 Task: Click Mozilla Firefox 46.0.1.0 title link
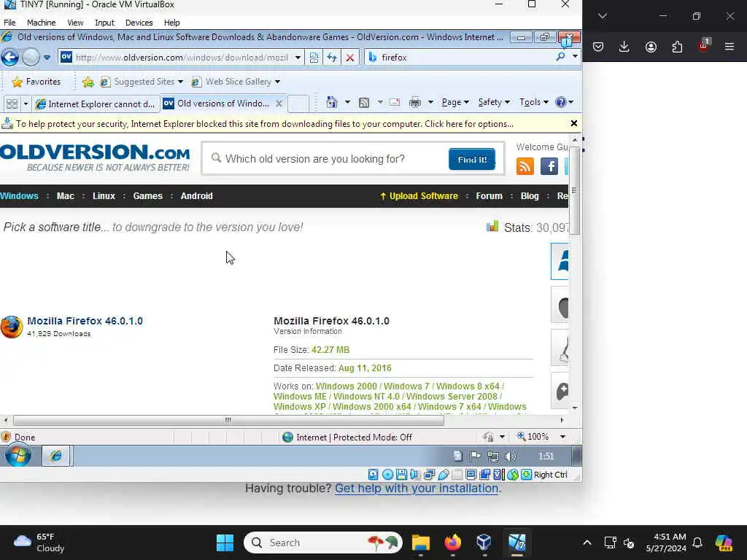click(x=85, y=321)
